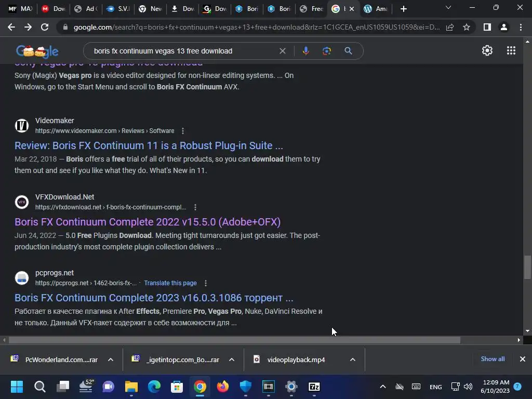
Task: Start voice search with microphone
Action: (x=305, y=51)
